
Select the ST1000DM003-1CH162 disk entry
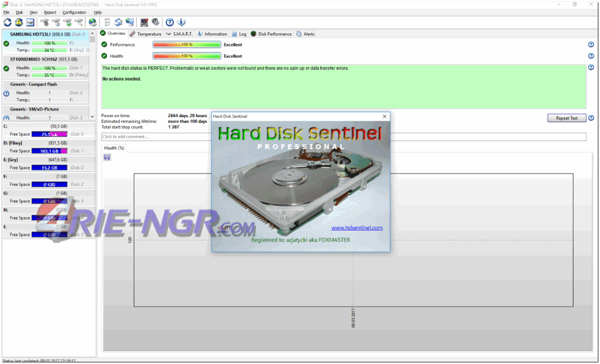point(46,67)
